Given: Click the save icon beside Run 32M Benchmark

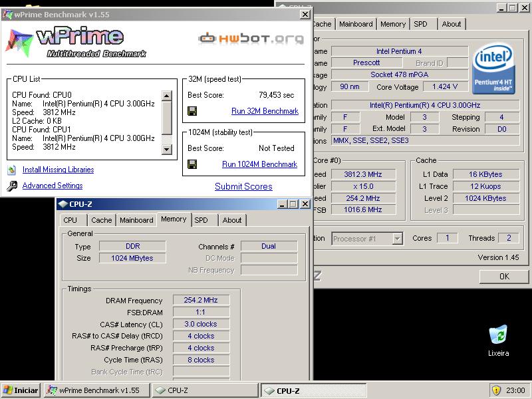Looking at the screenshot, I should point(192,111).
